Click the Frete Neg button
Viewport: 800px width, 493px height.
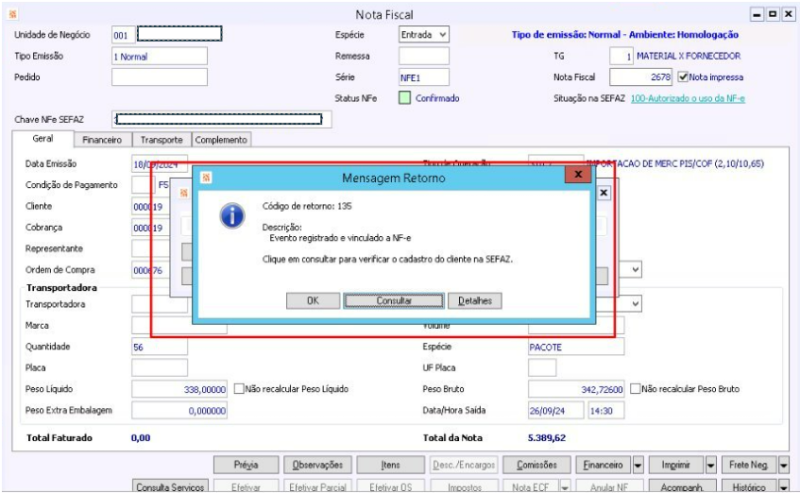click(x=748, y=465)
